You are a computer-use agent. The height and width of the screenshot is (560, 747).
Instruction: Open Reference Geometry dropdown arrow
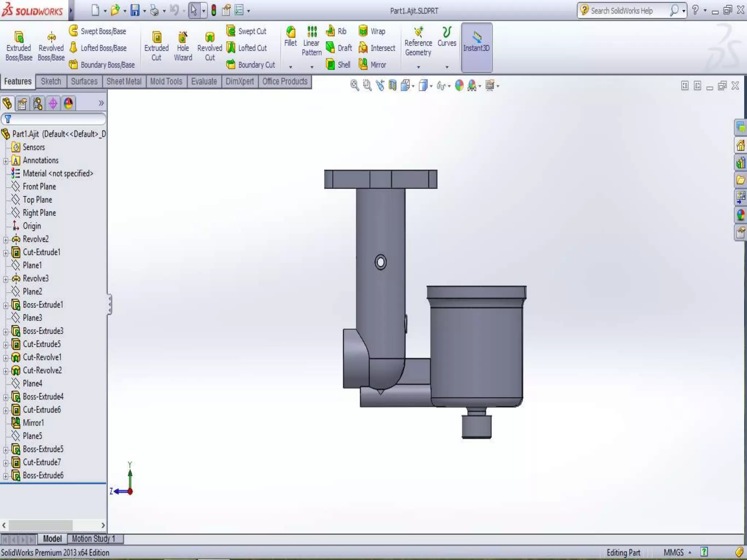419,67
